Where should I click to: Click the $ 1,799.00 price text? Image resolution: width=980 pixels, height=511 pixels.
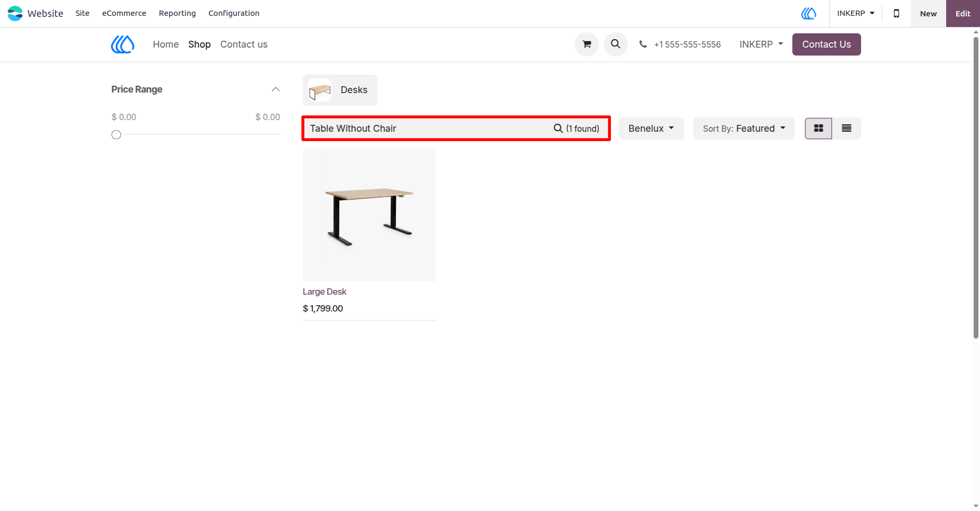pos(323,308)
